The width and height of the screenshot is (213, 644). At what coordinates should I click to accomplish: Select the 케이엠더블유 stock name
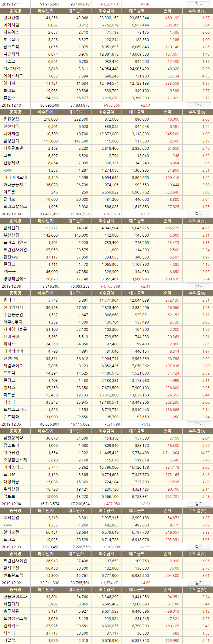[15, 329]
